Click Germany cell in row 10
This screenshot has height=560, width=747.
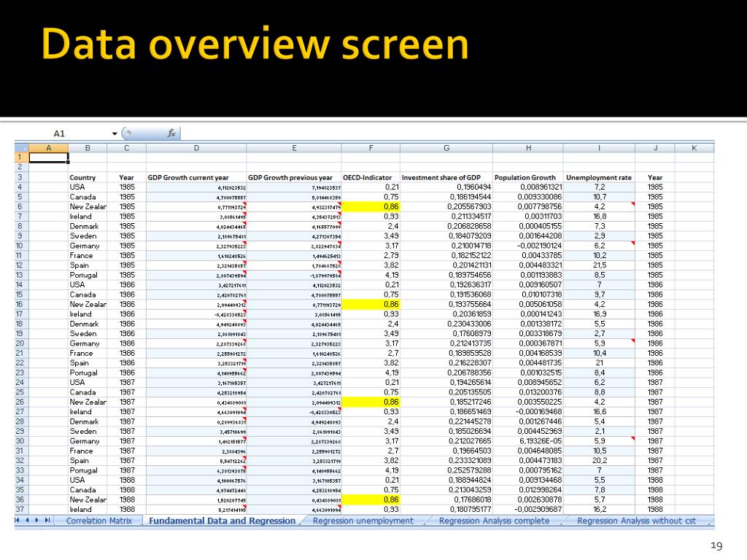click(x=88, y=246)
